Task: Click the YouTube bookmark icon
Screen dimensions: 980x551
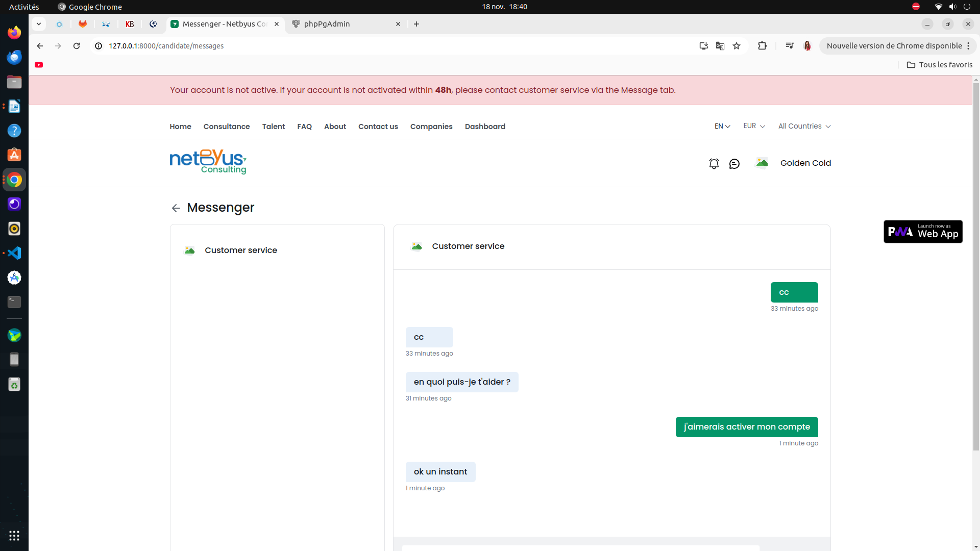Action: pyautogui.click(x=39, y=65)
